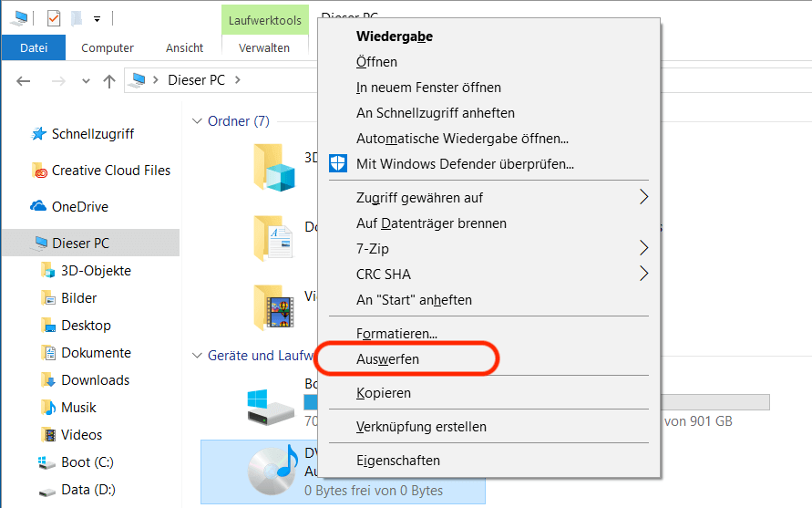This screenshot has width=812, height=508.
Task: Choose Kopieren in the context menu
Action: 488,392
